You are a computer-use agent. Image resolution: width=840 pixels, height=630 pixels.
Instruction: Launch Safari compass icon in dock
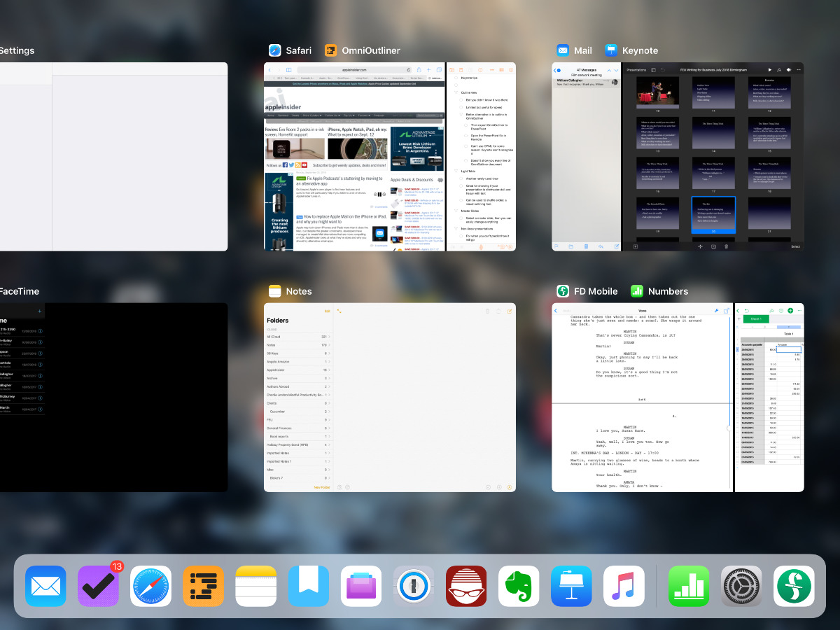coord(150,586)
